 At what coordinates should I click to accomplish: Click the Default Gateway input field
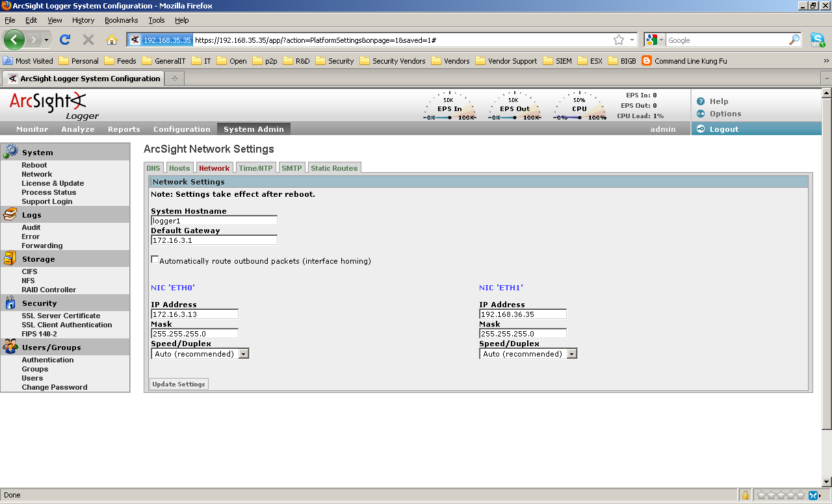coord(214,240)
